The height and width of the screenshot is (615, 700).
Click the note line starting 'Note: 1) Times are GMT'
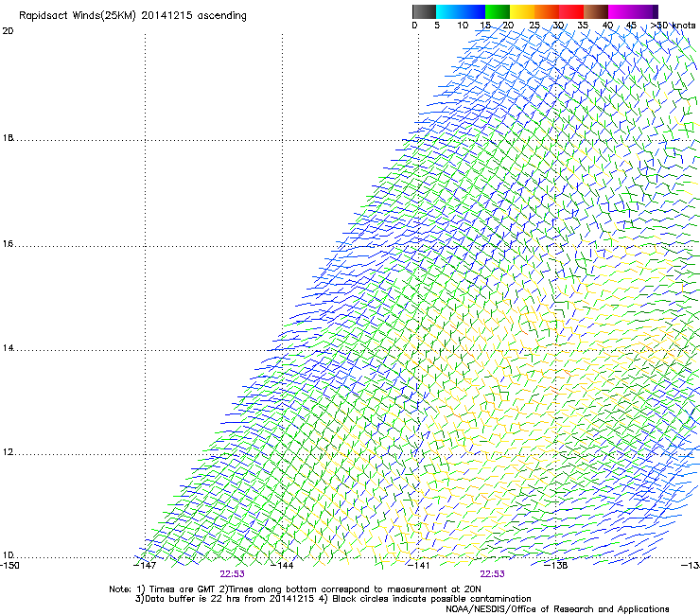click(x=295, y=589)
